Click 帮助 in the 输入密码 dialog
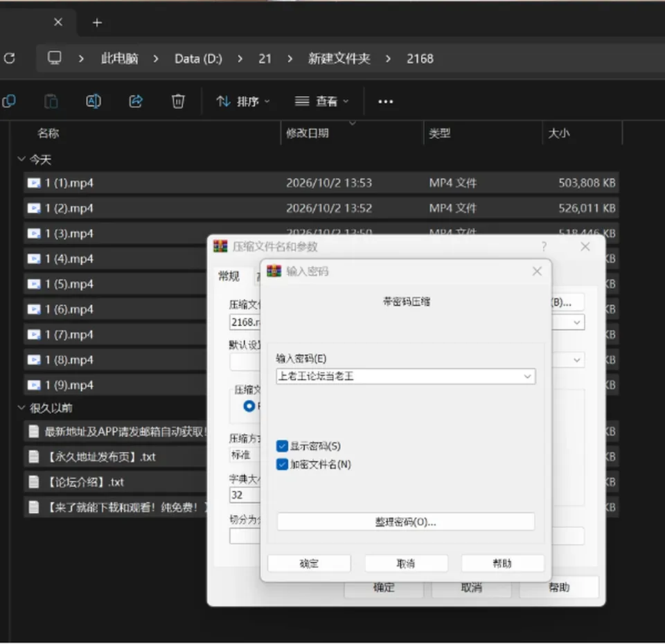Screen dimensions: 665x644 (x=503, y=564)
